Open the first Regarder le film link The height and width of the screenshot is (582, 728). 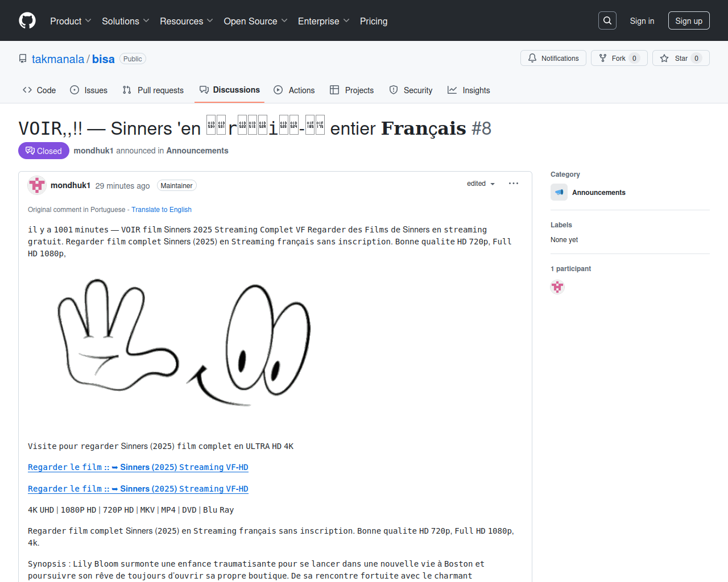click(x=138, y=467)
